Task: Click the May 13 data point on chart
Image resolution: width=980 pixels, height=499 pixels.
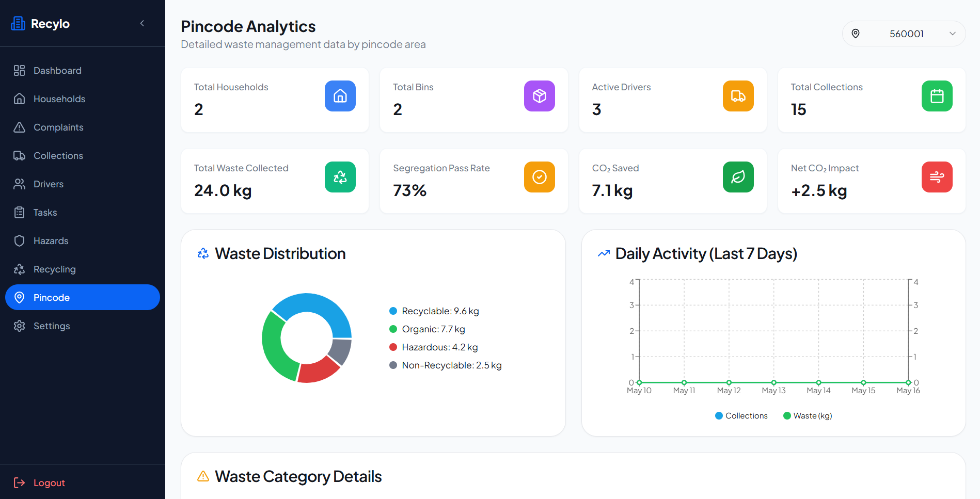Action: click(774, 382)
